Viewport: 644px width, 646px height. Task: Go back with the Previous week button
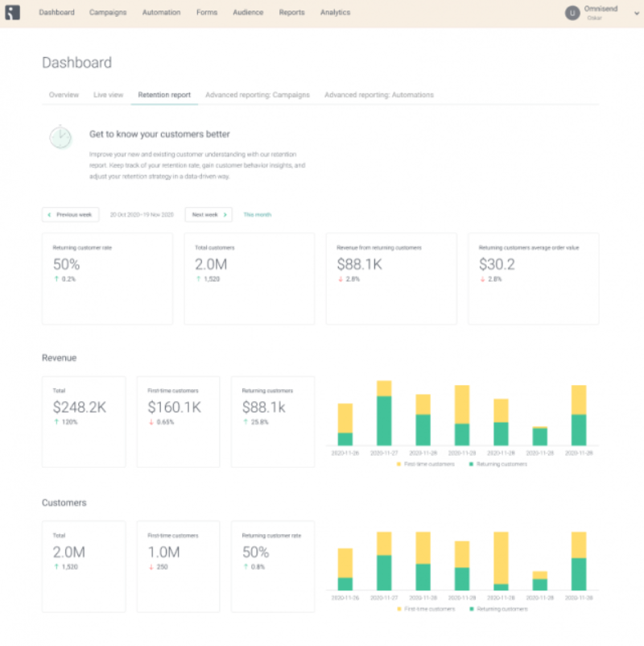pos(70,214)
